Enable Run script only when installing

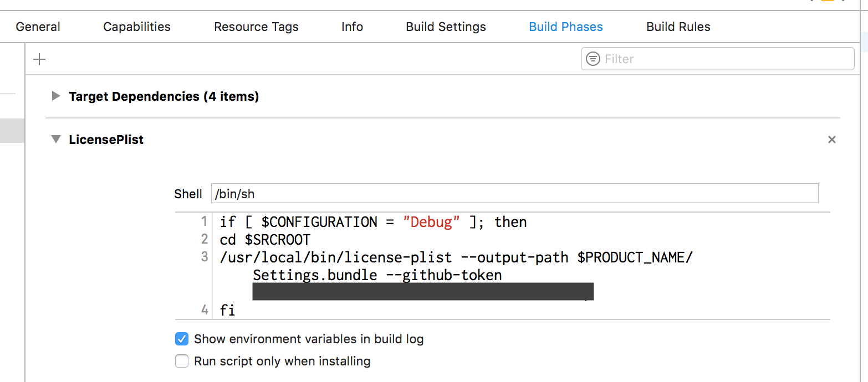(x=182, y=362)
